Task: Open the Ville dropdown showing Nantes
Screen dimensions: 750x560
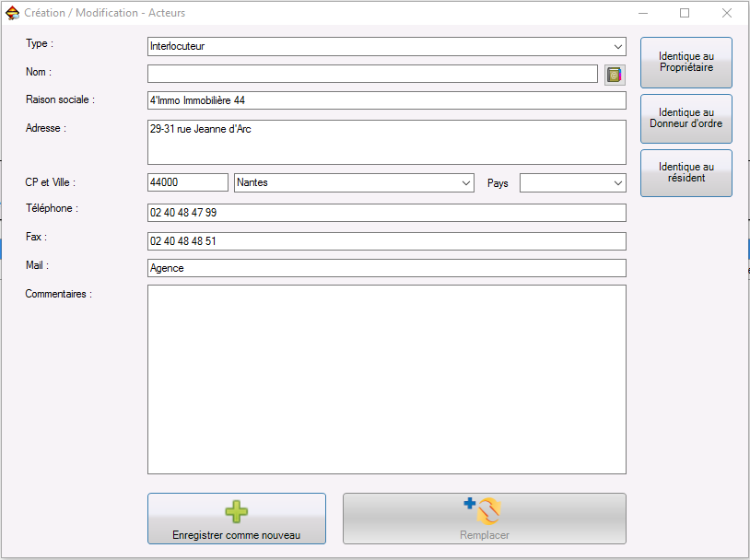Action: click(x=354, y=182)
